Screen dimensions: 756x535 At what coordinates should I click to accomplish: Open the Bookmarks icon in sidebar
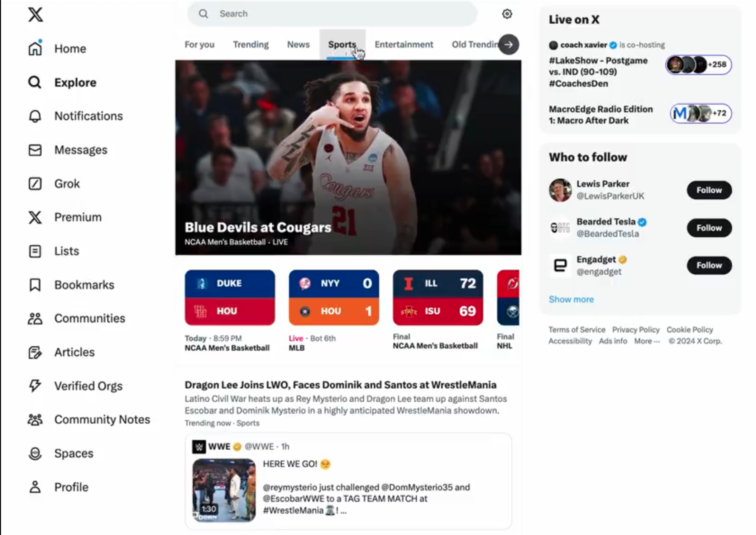click(x=35, y=285)
